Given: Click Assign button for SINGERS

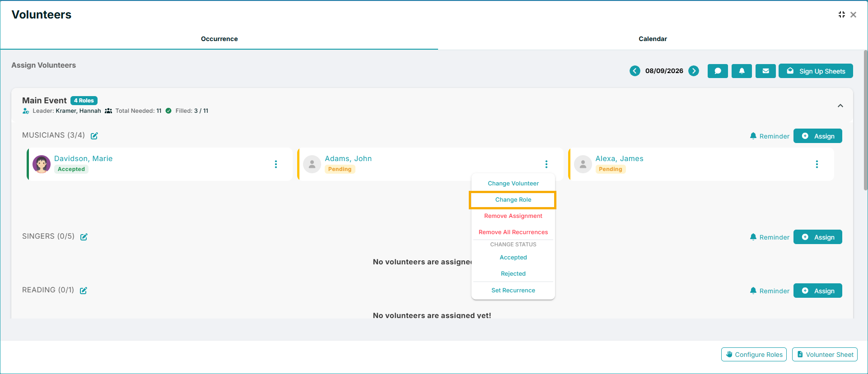Looking at the screenshot, I should (817, 237).
